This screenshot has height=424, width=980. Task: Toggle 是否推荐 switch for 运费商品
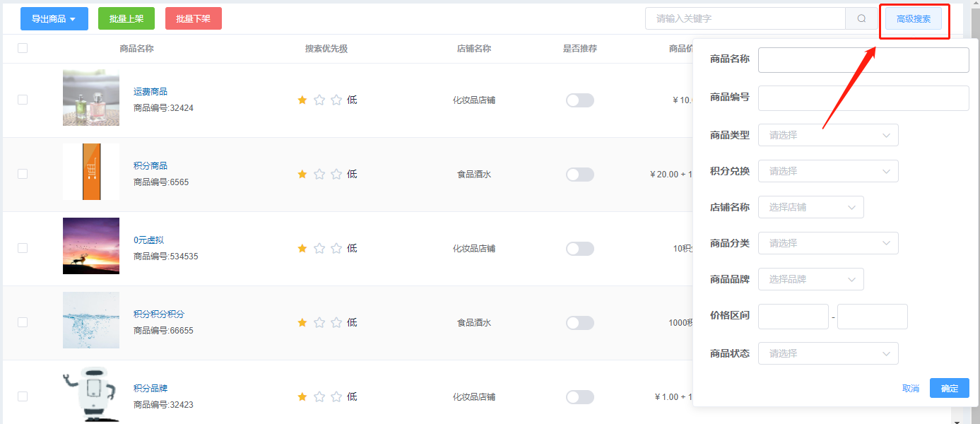(x=580, y=100)
